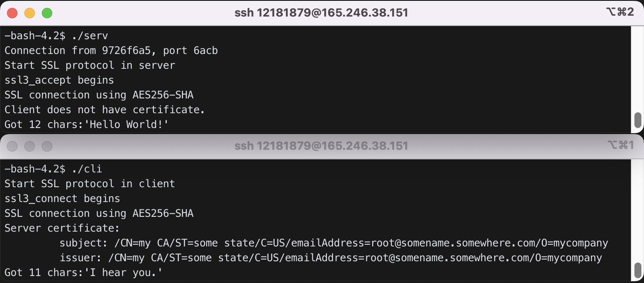644x283 pixels.
Task: Click the dimmed zoom circle on the bottom window
Action: click(47, 146)
